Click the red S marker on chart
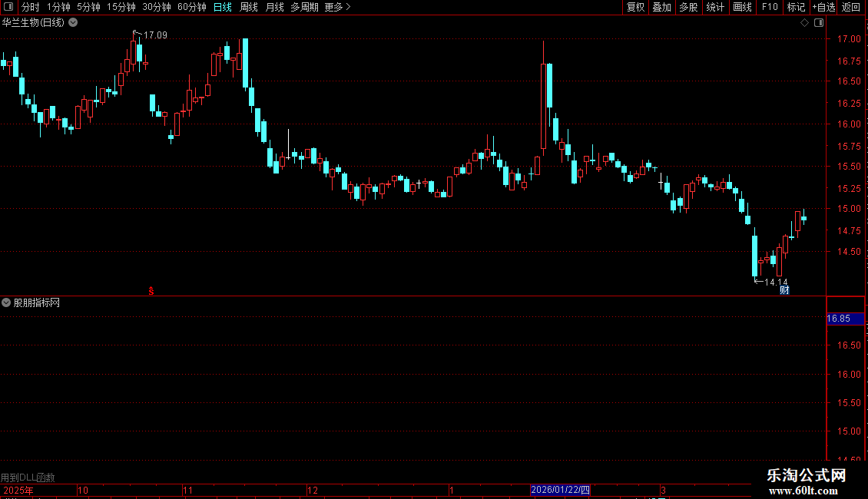Screen dimensions: 868x499 (x=151, y=291)
